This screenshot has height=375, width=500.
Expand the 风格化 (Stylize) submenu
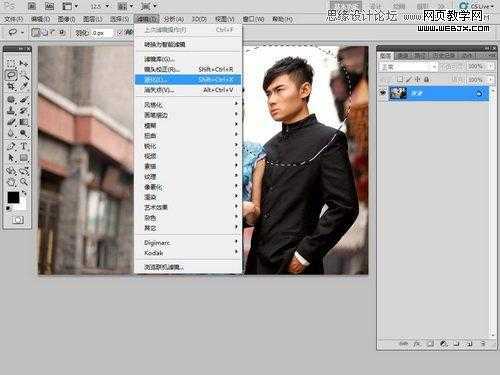[188, 105]
